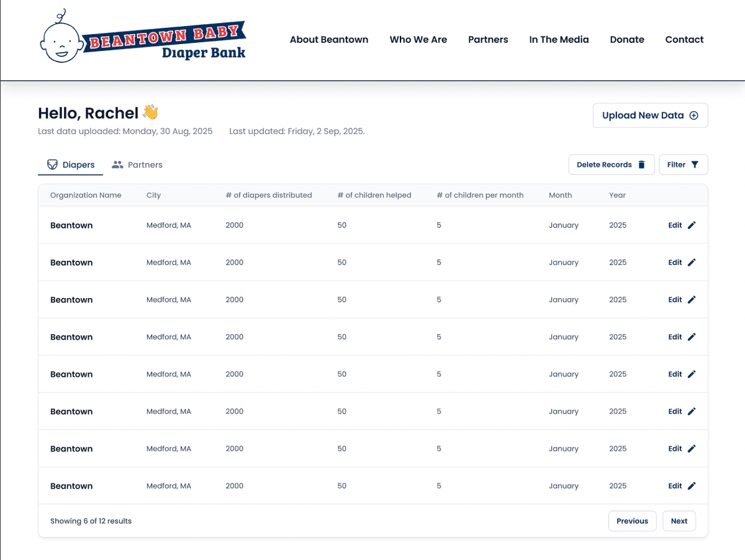Screen dimensions: 745x560
Task: Click the pencil icon in last table row
Action: click(x=692, y=486)
